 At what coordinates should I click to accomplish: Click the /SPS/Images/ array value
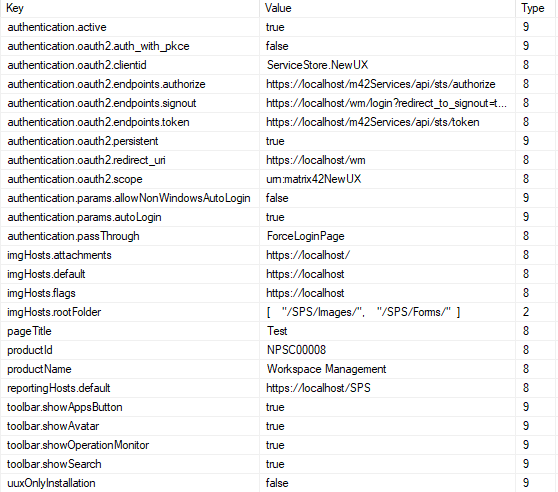(363, 312)
